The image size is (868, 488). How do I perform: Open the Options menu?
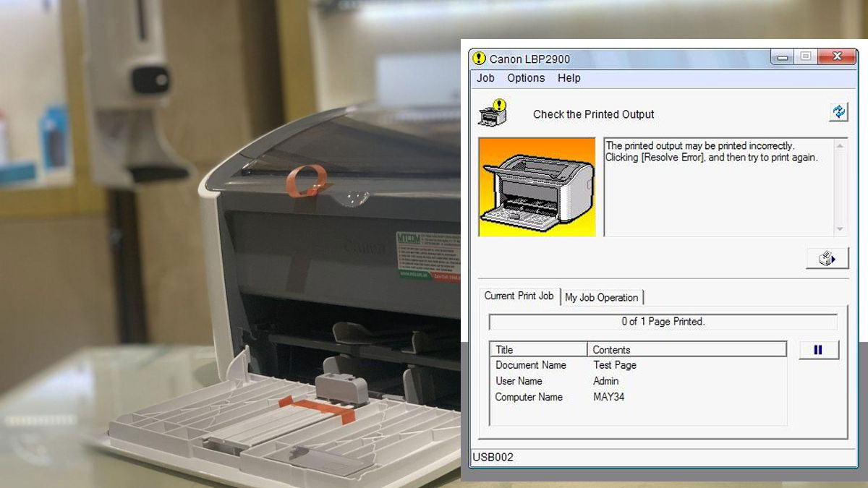tap(526, 78)
